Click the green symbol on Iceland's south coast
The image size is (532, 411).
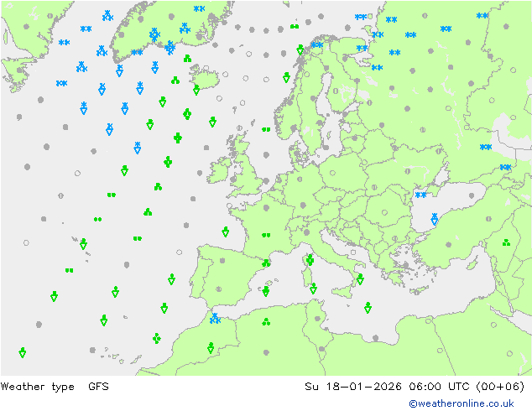196,90
